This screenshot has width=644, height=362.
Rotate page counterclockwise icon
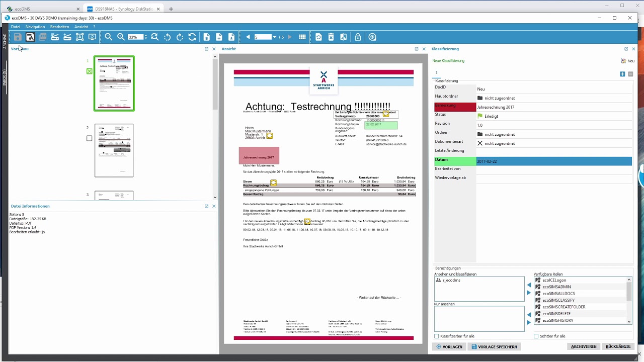coord(168,37)
